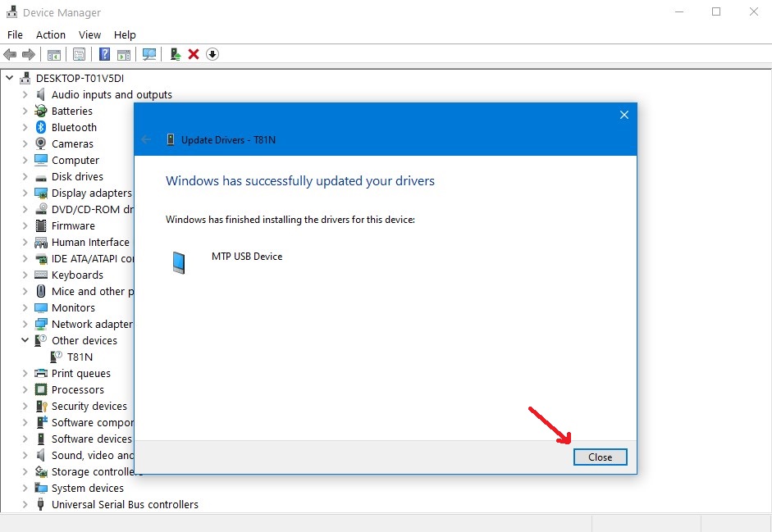
Task: Click the Back arrow toolbar icon
Action: tap(10, 54)
